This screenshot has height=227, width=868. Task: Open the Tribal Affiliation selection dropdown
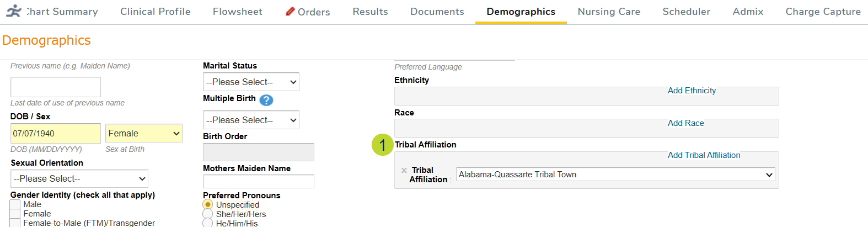615,175
